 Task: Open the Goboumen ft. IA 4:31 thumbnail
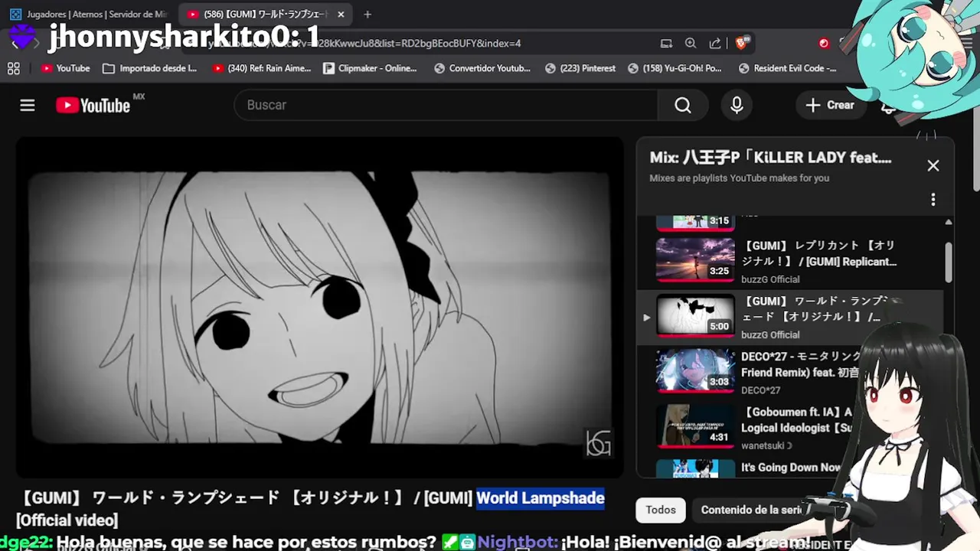click(x=695, y=426)
